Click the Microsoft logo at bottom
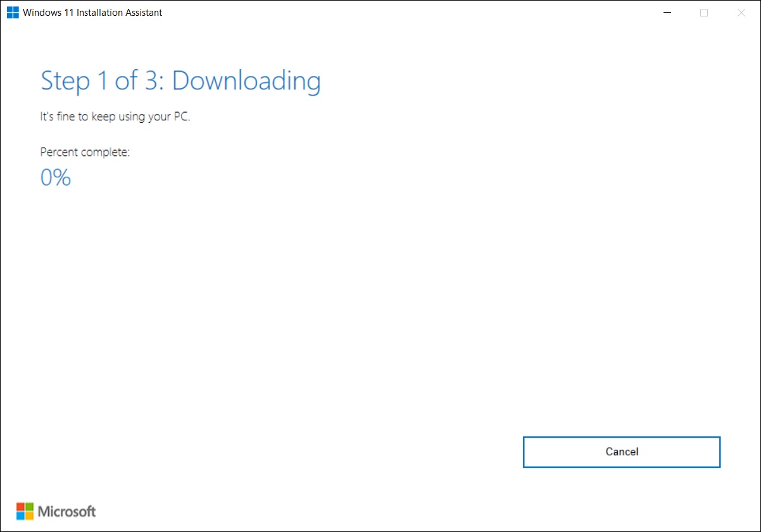This screenshot has width=761, height=532. [56, 511]
